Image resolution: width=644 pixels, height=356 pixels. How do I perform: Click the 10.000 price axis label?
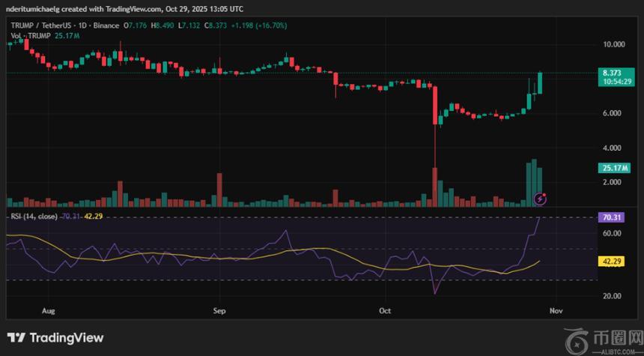(x=614, y=44)
